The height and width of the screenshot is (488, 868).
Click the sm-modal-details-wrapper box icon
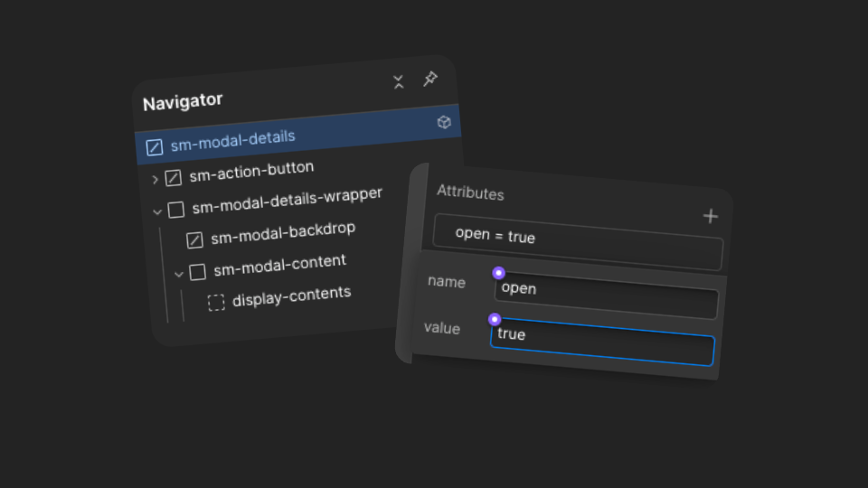(176, 210)
